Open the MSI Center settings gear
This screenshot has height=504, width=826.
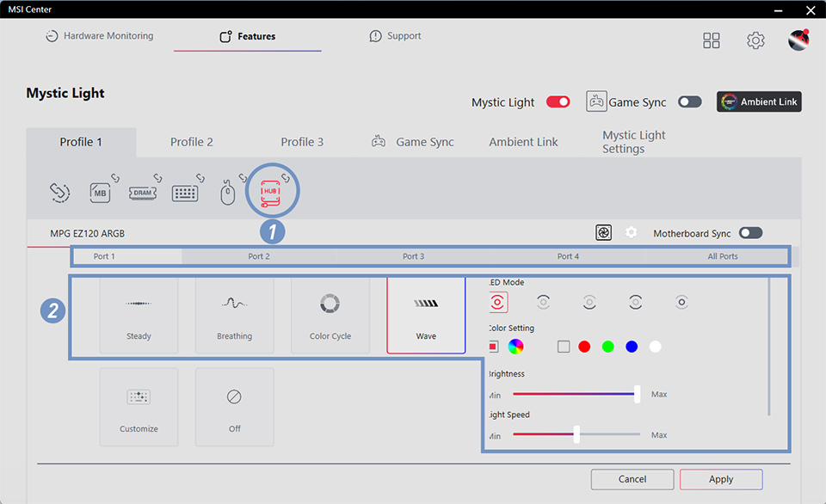[x=755, y=40]
